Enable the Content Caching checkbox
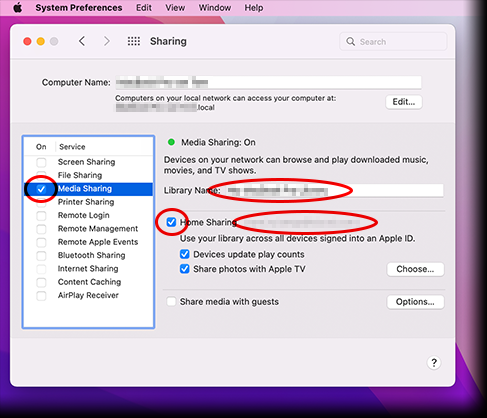 41,282
